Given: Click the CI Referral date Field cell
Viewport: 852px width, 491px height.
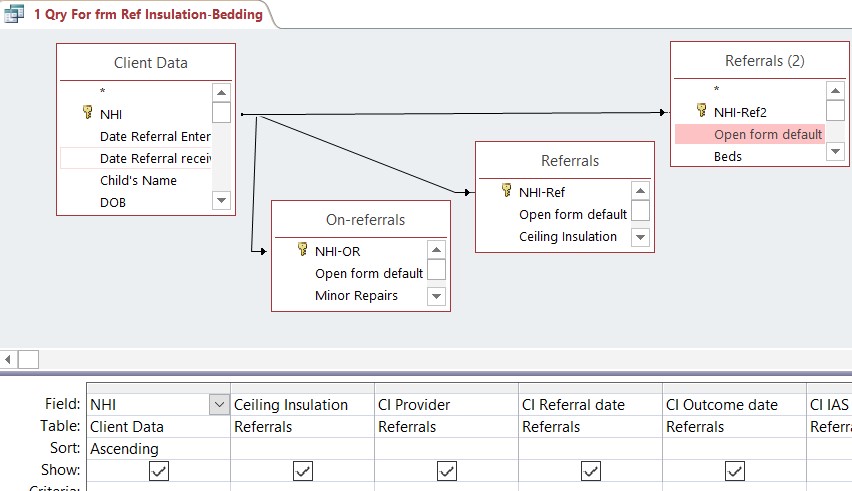Looking at the screenshot, I should point(590,405).
